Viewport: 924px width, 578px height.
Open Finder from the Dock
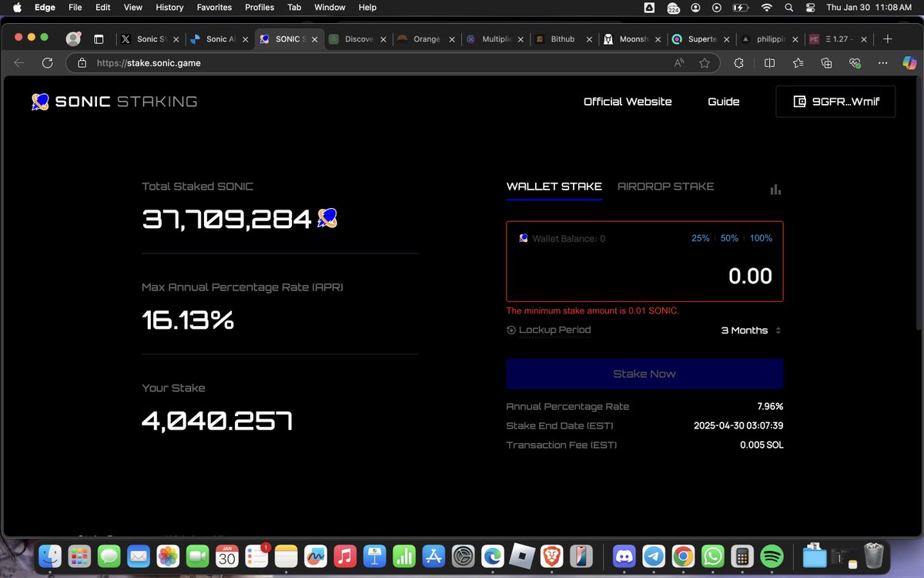[x=51, y=555]
